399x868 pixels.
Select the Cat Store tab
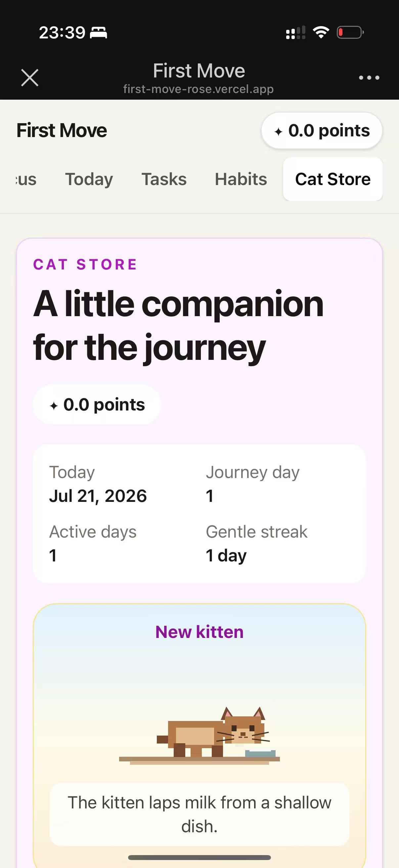point(333,179)
